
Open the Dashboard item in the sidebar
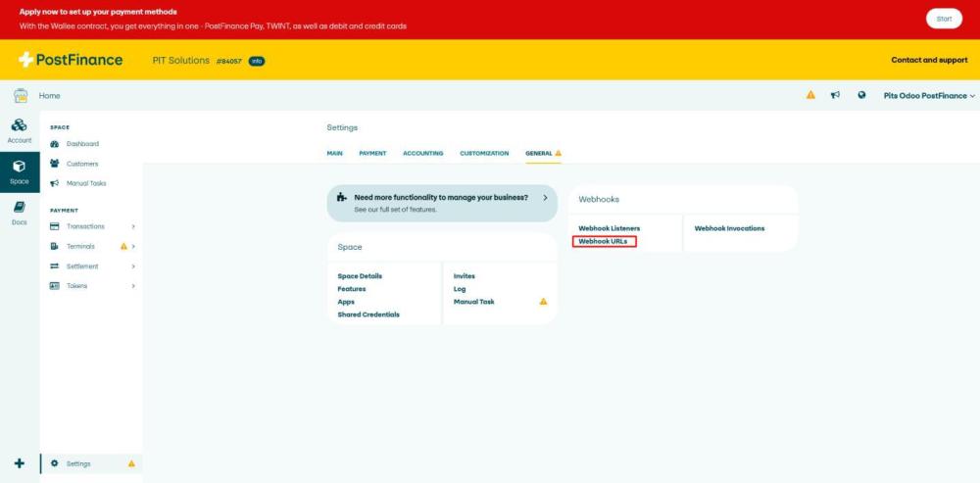pos(82,144)
